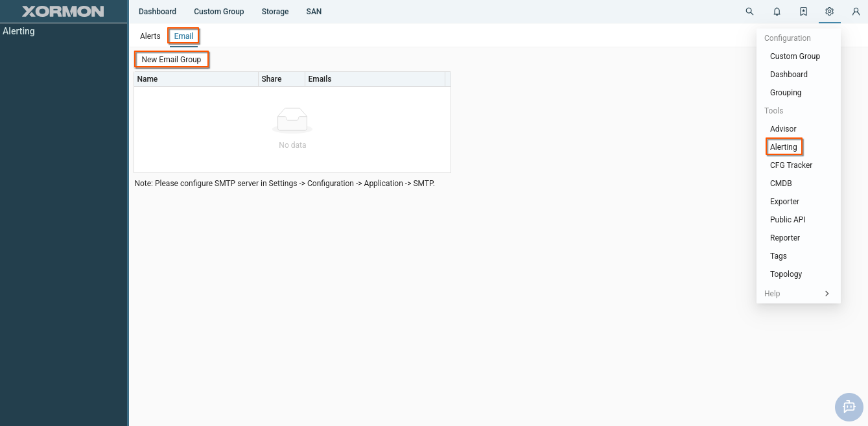Click the XORMON logo
This screenshot has height=426, width=868.
click(x=63, y=12)
